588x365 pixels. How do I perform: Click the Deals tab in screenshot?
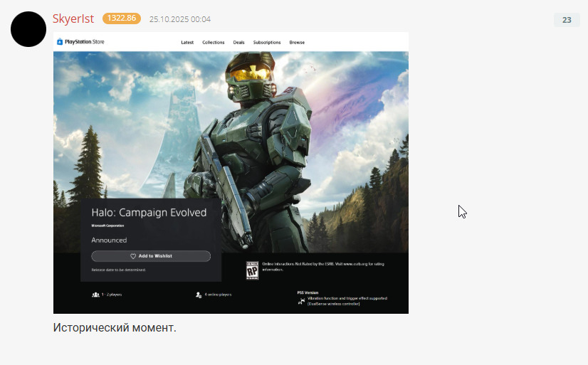(x=239, y=43)
